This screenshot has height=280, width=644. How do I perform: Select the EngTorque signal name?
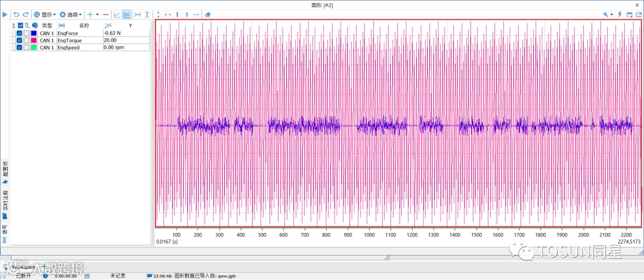(69, 41)
